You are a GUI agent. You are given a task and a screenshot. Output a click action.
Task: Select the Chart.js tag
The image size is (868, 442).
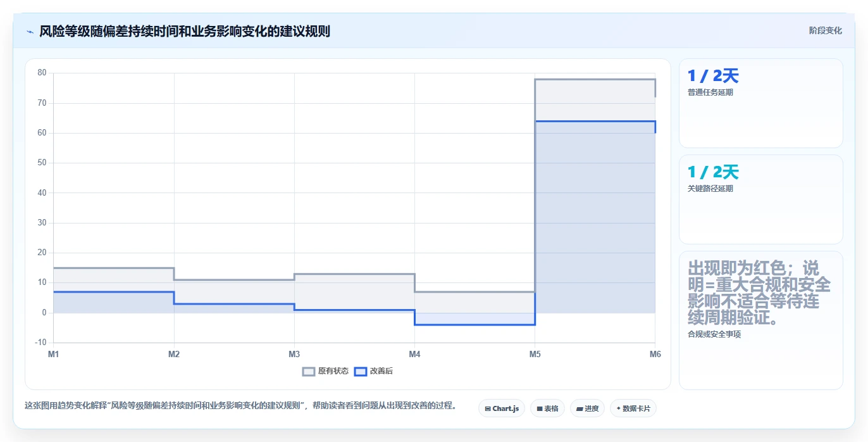501,408
